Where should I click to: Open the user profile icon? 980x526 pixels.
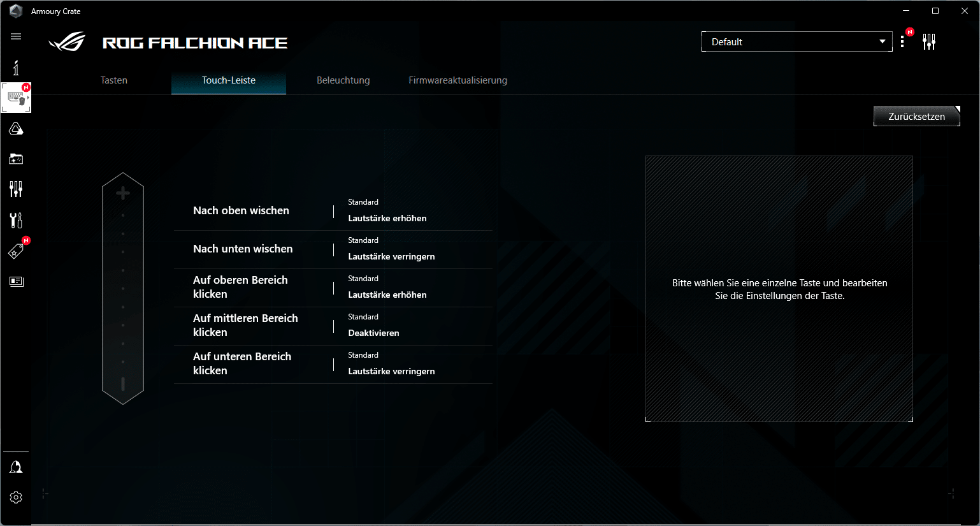tap(16, 467)
